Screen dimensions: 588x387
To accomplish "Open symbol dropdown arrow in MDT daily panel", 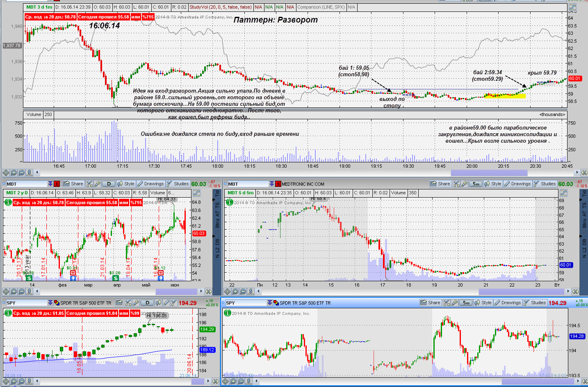I will tap(50, 184).
